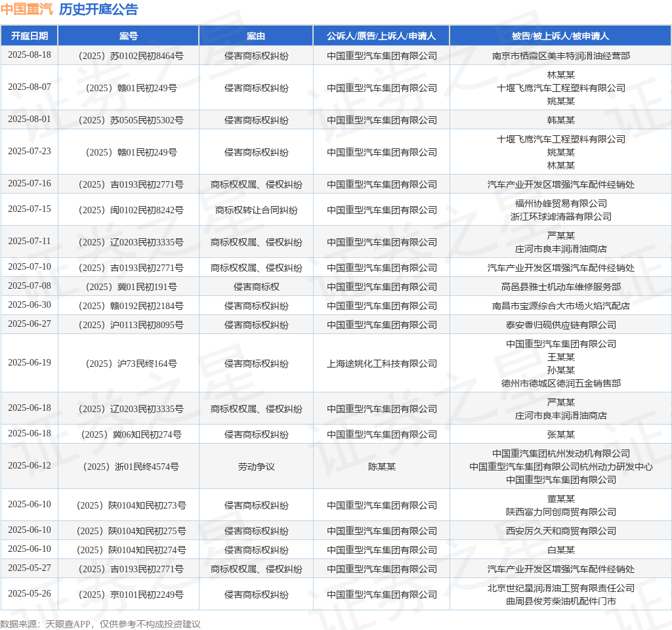The image size is (672, 630).
Task: Click defendant 南京市栖霞区美丰特润滑油经营部
Action: pyautogui.click(x=560, y=56)
